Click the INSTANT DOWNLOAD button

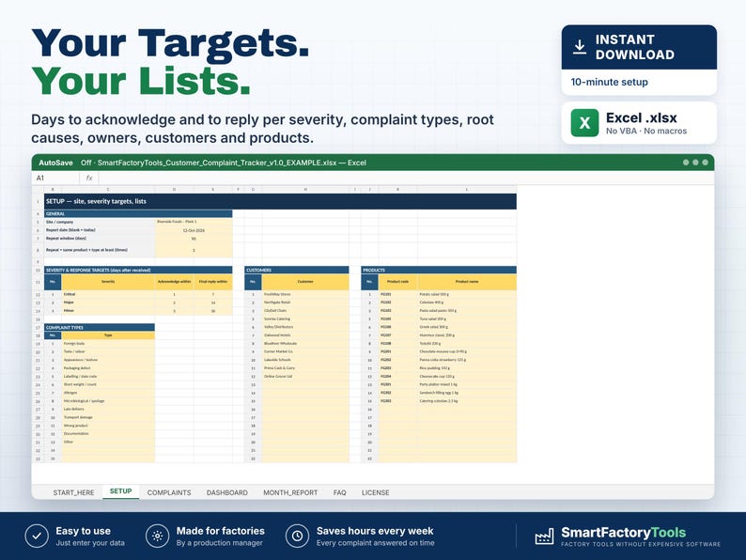[639, 47]
